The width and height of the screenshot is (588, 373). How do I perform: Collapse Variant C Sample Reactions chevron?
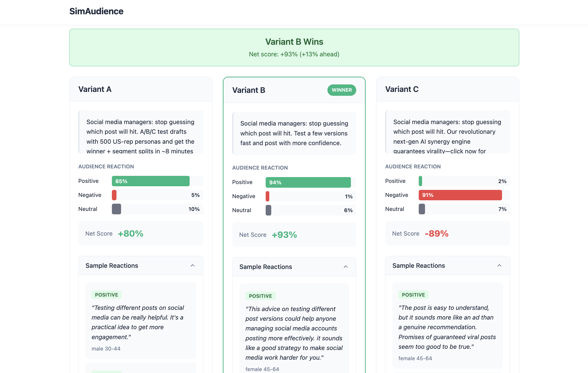(499, 265)
